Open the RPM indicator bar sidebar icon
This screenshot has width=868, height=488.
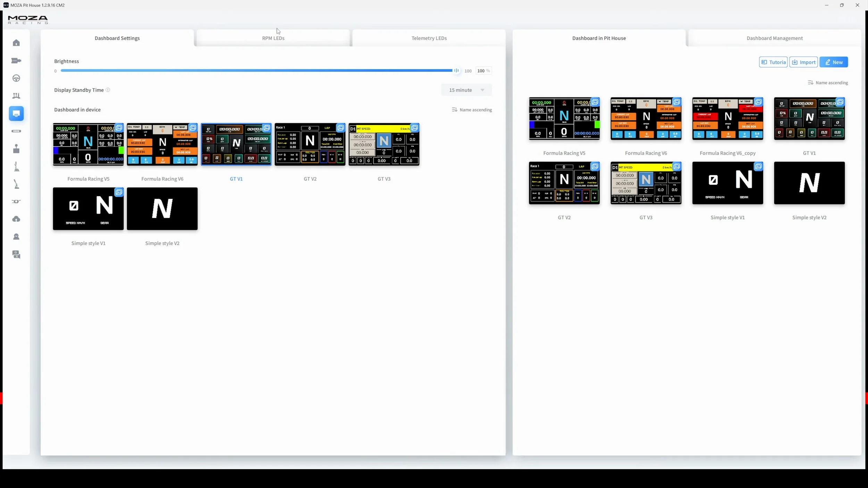16,131
